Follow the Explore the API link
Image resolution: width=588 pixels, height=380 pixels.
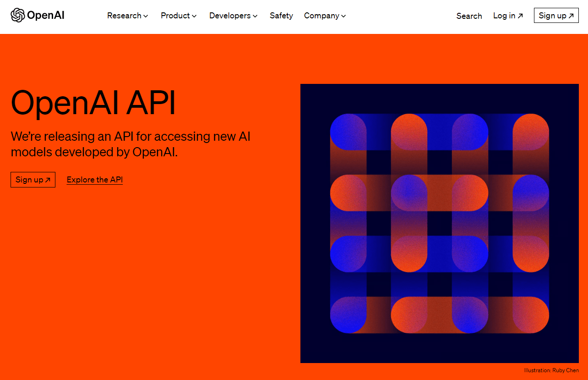(x=94, y=180)
